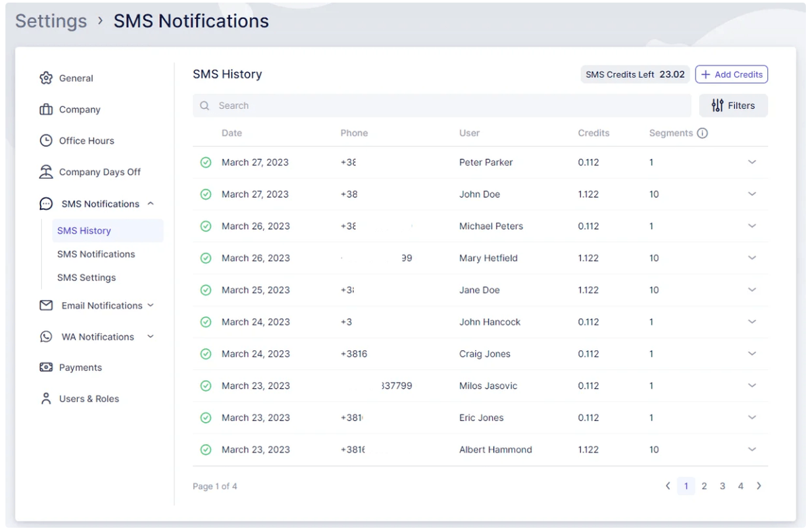The height and width of the screenshot is (531, 812).
Task: Open Users & Roles page
Action: click(x=89, y=399)
